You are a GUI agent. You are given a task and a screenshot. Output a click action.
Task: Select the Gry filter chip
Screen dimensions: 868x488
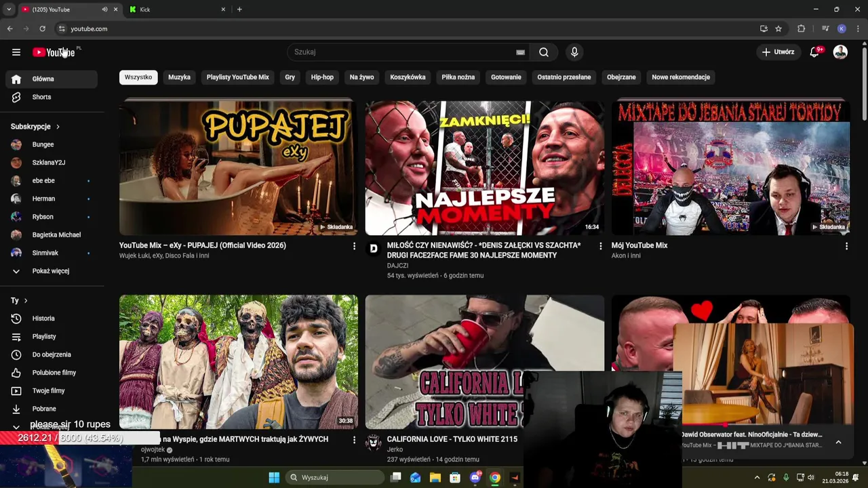point(290,77)
